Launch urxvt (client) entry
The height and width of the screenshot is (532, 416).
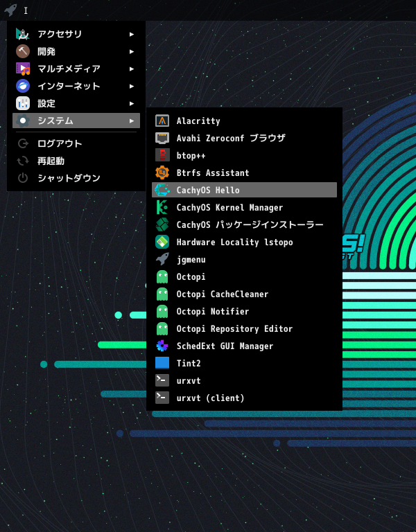[210, 398]
